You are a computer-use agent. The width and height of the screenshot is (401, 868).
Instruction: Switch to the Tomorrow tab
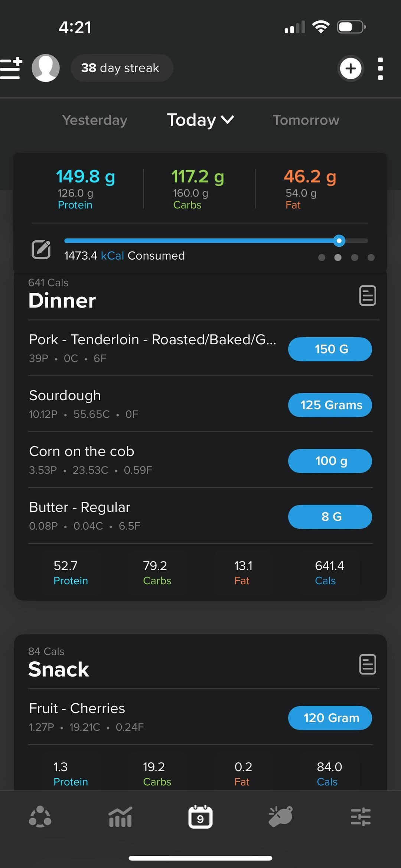click(306, 120)
